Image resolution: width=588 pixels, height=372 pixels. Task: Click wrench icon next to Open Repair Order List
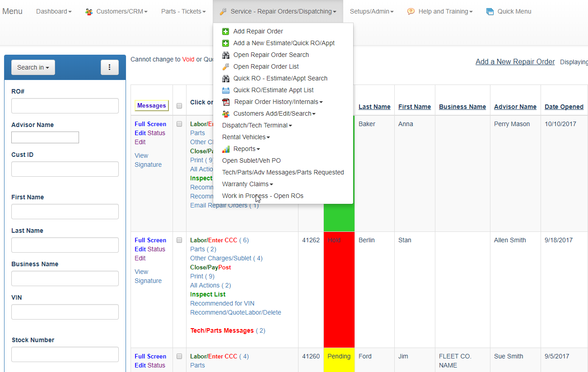pos(226,66)
